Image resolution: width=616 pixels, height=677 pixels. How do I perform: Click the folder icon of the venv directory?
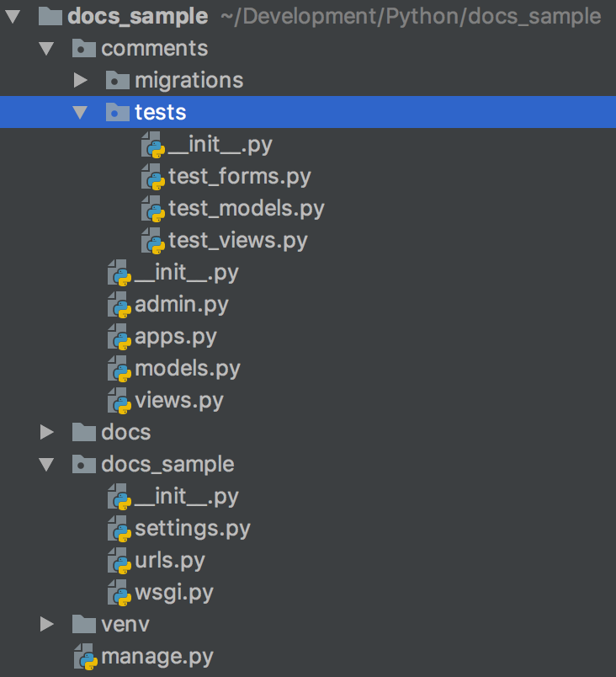pyautogui.click(x=83, y=624)
